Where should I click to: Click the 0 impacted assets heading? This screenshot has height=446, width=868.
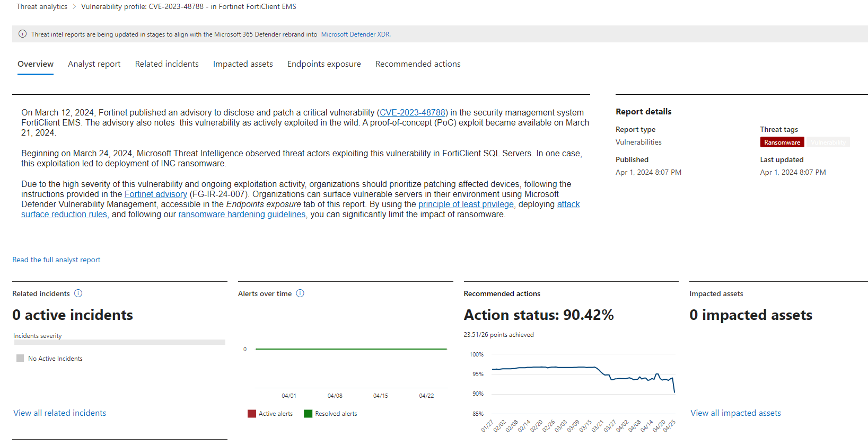751,315
